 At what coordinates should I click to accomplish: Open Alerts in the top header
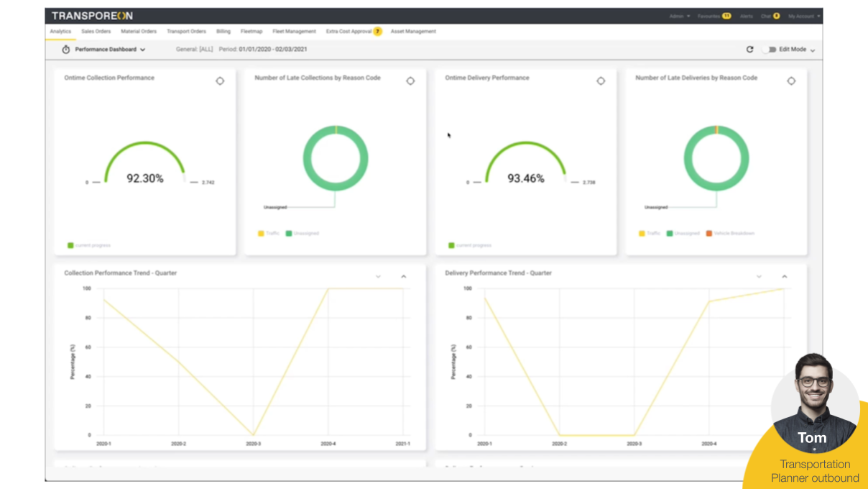pyautogui.click(x=747, y=16)
